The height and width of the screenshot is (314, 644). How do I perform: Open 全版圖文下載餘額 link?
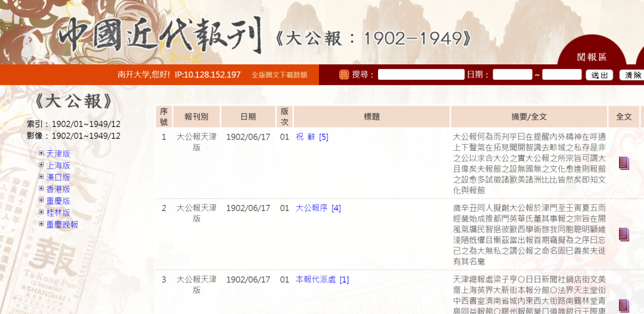[x=279, y=75]
